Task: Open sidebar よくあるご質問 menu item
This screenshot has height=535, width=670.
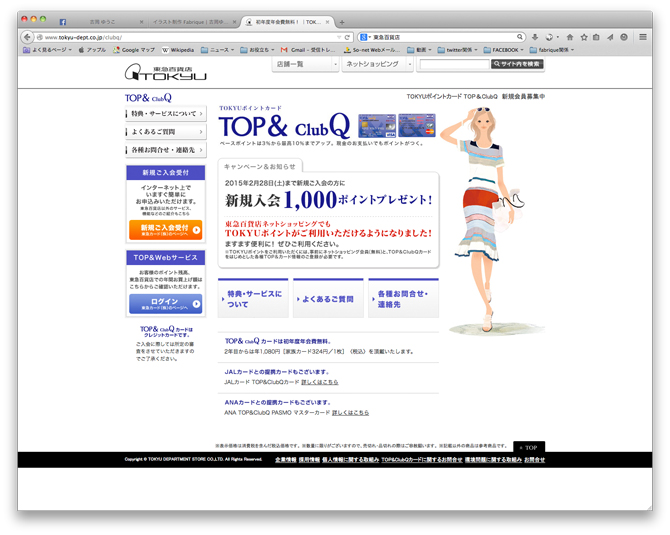Action: click(x=166, y=132)
